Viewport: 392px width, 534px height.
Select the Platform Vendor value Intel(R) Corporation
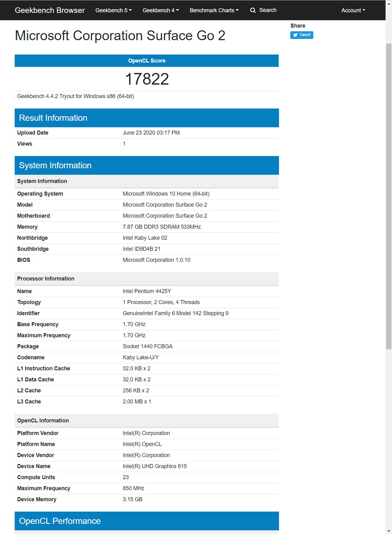tap(146, 433)
